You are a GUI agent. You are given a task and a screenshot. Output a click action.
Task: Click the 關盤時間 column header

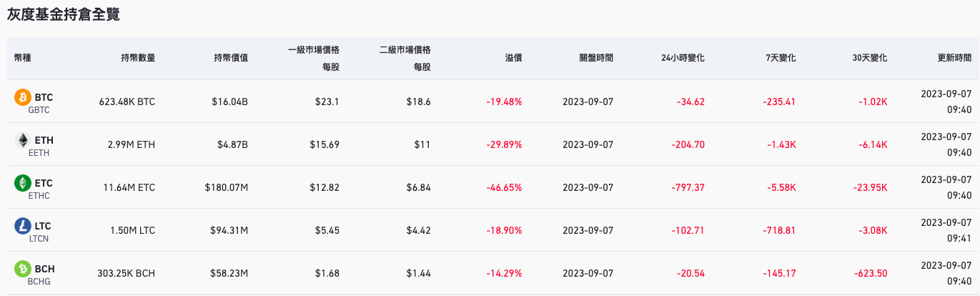(596, 58)
